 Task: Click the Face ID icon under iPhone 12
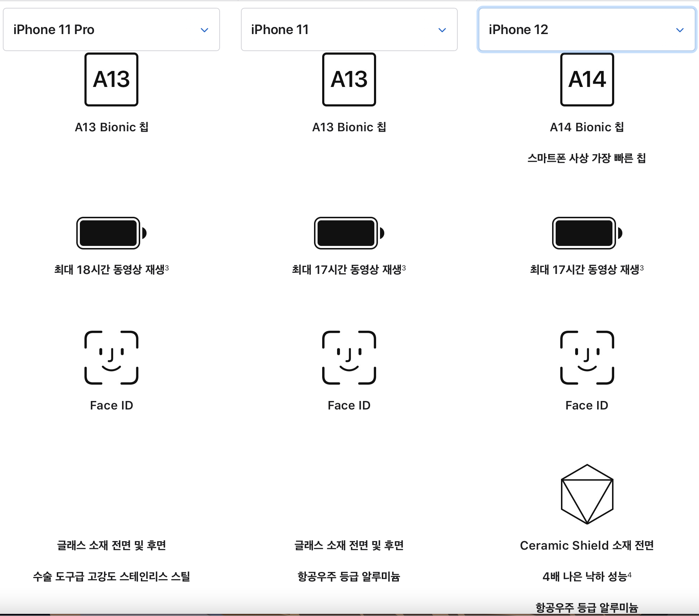tap(587, 358)
